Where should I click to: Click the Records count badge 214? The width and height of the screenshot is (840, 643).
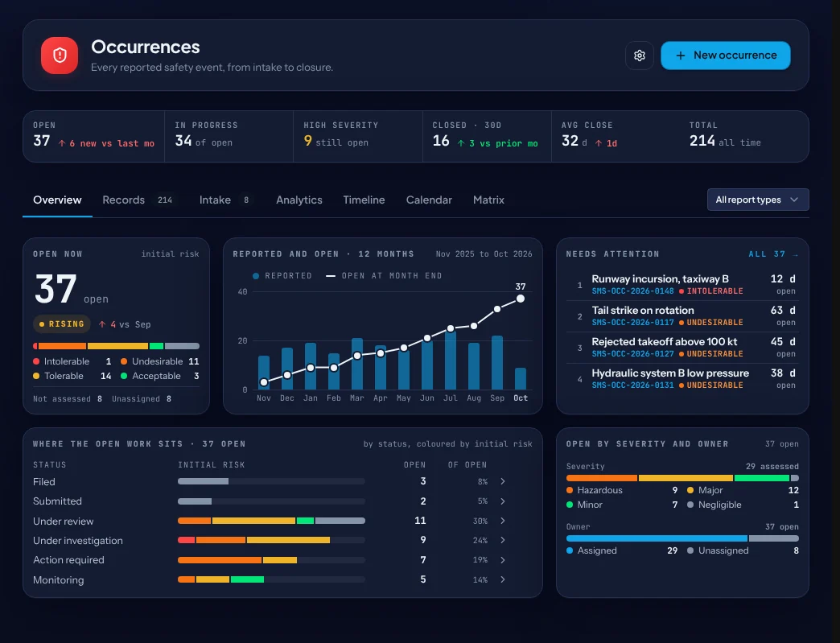[165, 200]
